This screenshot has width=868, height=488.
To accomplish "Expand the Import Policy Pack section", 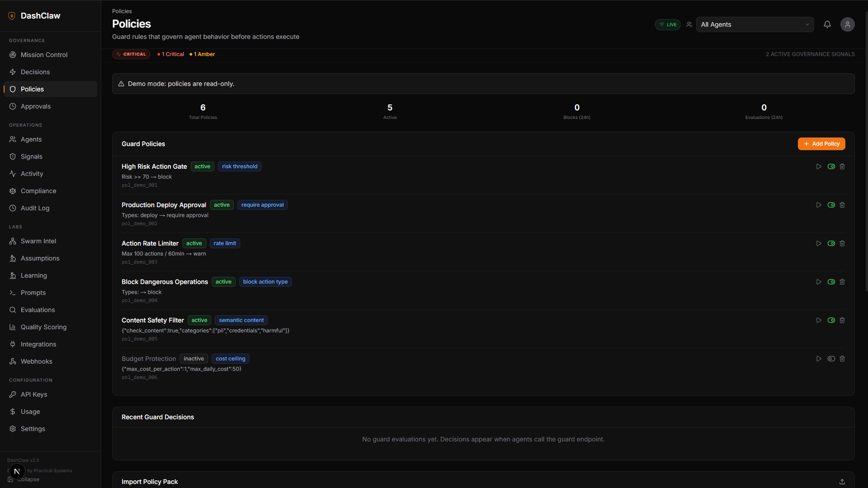I will (842, 482).
